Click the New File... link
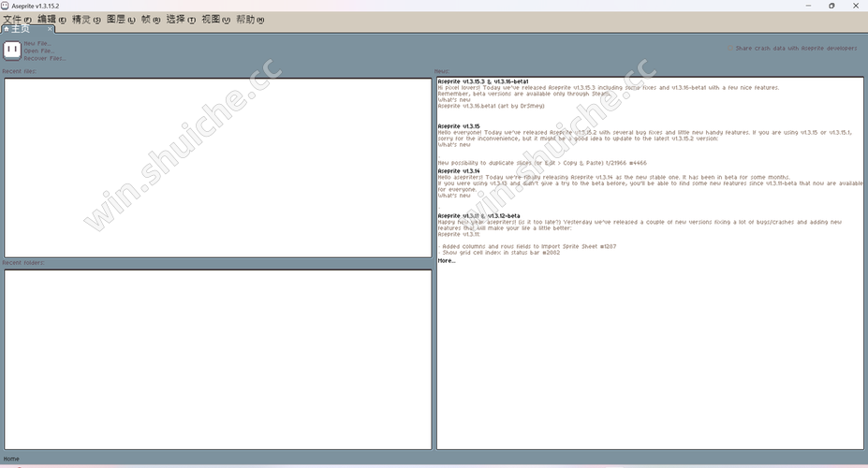This screenshot has width=868, height=468. click(x=37, y=43)
